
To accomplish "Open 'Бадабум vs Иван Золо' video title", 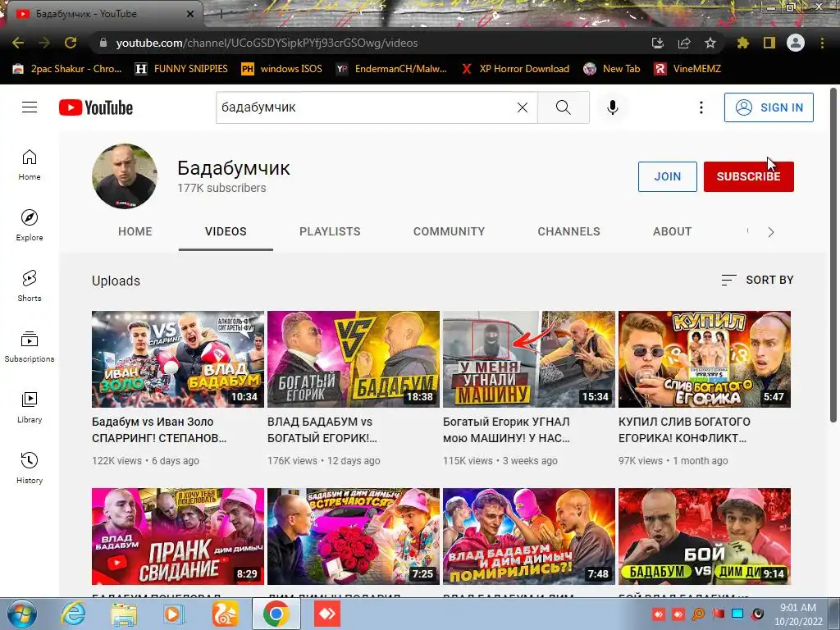I will click(159, 430).
